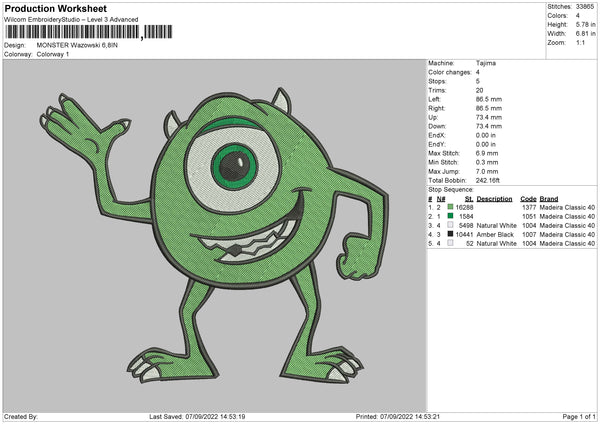The height and width of the screenshot is (424, 600).
Task: Click Total Bobbin value '242.16ft'
Action: pyautogui.click(x=488, y=180)
